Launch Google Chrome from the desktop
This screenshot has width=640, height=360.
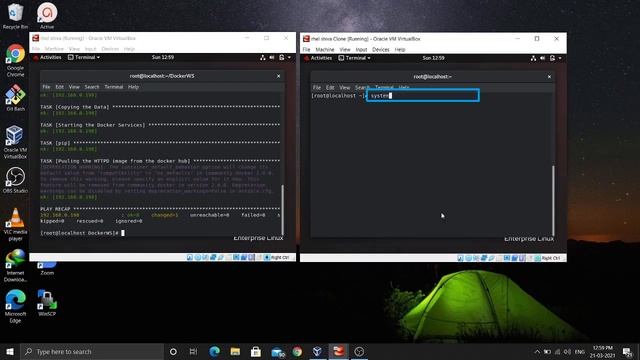point(16,60)
